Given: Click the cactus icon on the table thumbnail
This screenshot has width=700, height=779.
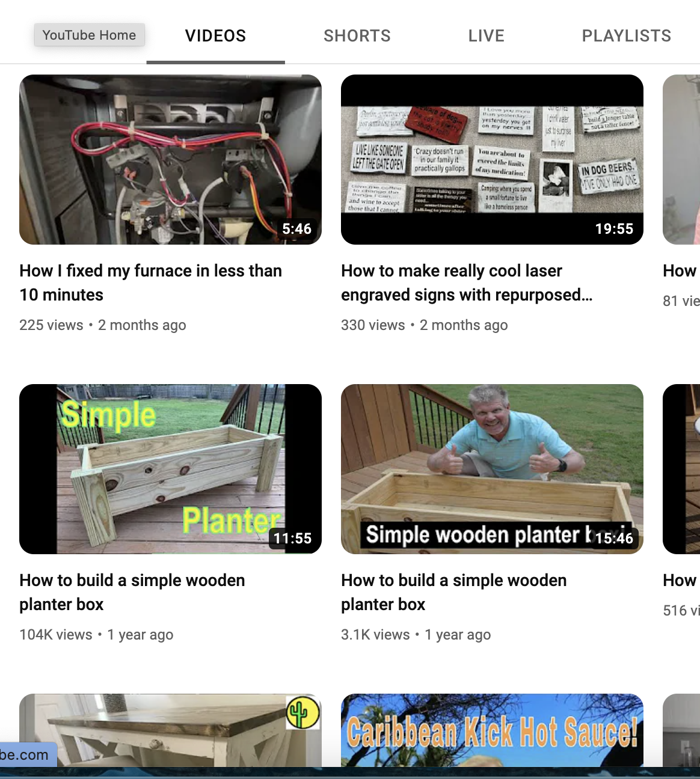Looking at the screenshot, I should (302, 713).
